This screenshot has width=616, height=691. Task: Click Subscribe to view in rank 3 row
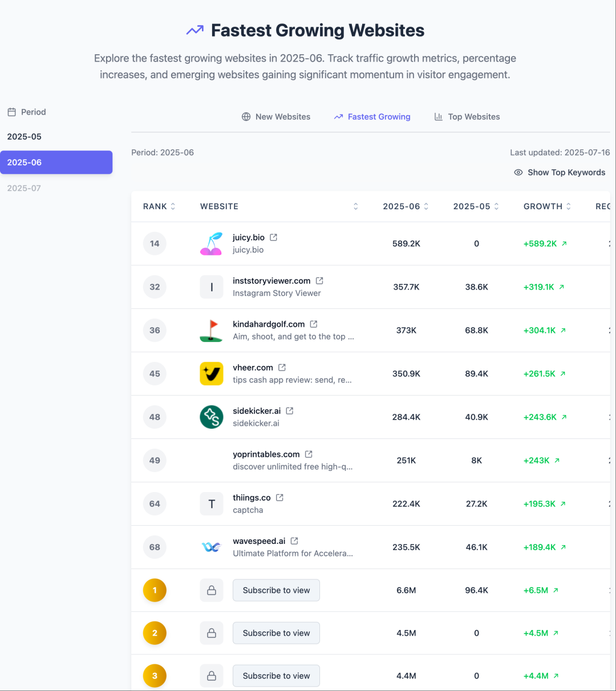(x=276, y=676)
